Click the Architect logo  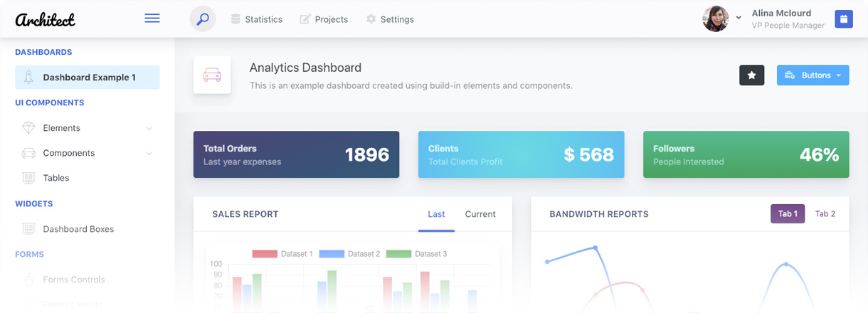pos(45,19)
